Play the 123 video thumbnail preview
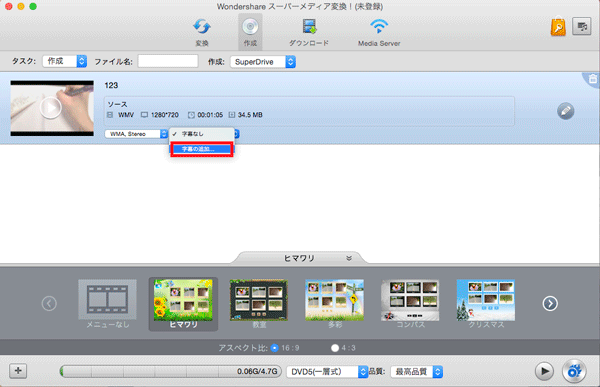The width and height of the screenshot is (600, 387). pos(51,108)
